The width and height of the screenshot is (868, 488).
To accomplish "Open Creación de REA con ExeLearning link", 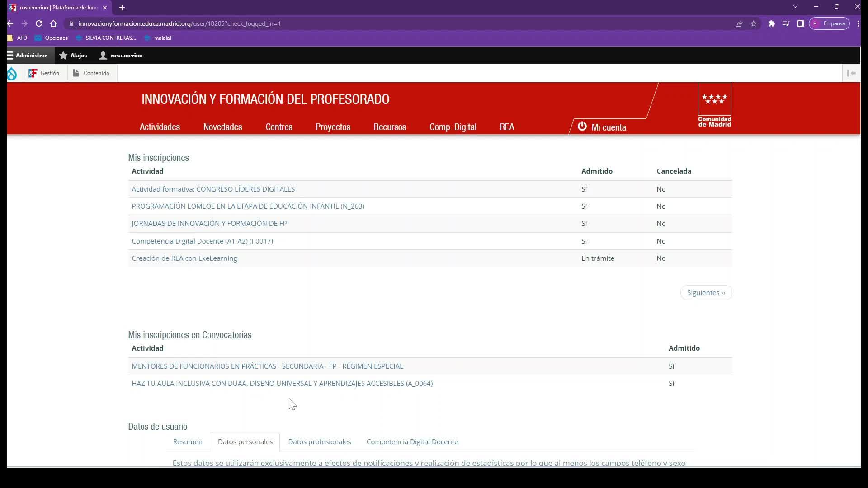I will pyautogui.click(x=184, y=258).
